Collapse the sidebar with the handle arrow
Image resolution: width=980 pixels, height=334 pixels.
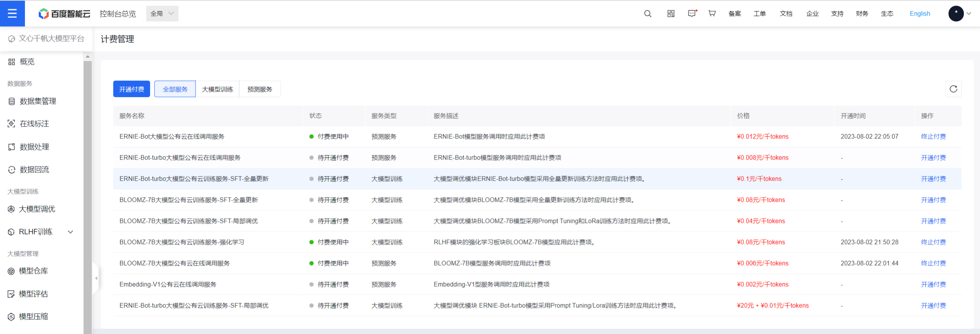[x=96, y=278]
